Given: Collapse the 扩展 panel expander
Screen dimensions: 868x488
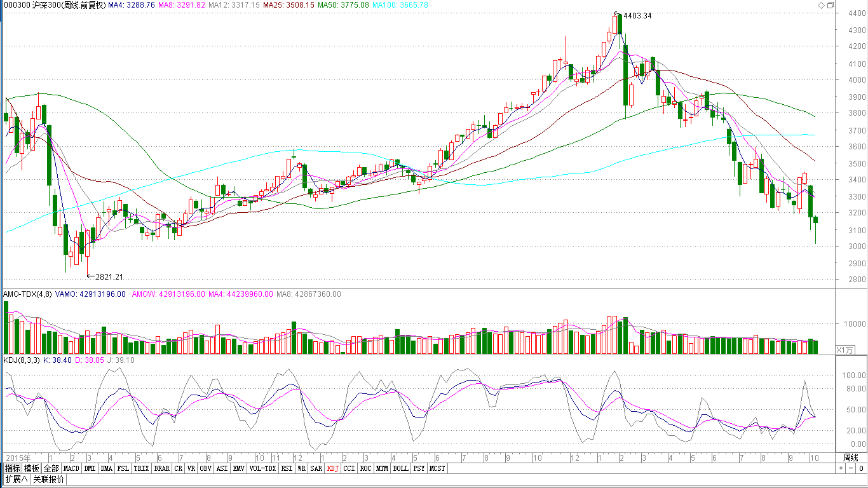Looking at the screenshot, I should tap(16, 479).
